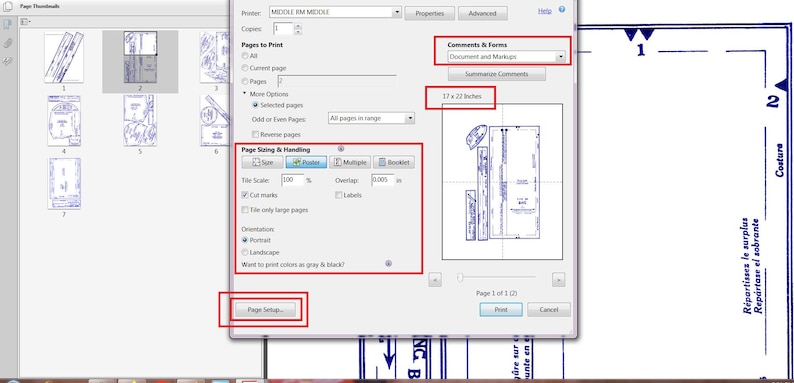The height and width of the screenshot is (383, 794).
Task: Select page 7 thumbnail
Action: (64, 184)
